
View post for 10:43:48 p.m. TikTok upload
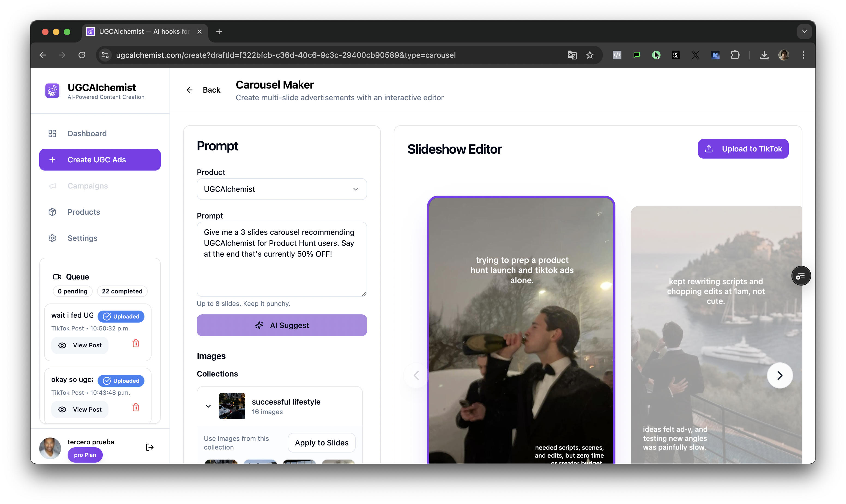[80, 409]
